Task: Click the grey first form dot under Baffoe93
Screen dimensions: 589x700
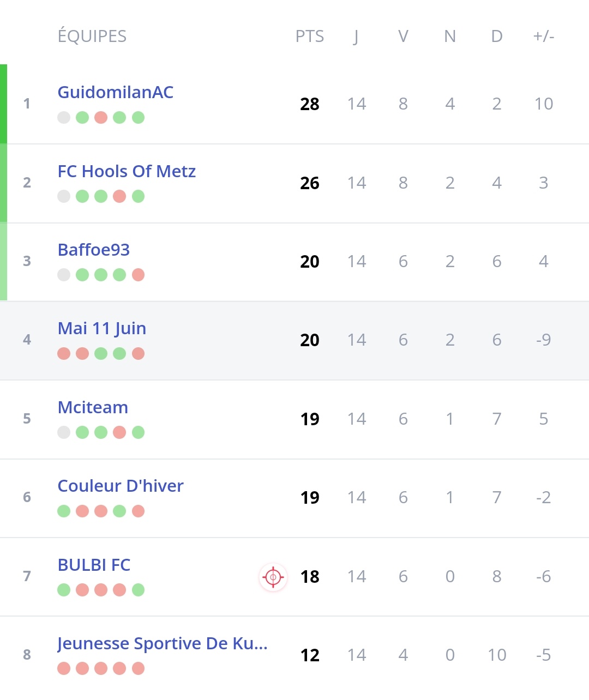Action: click(x=64, y=275)
